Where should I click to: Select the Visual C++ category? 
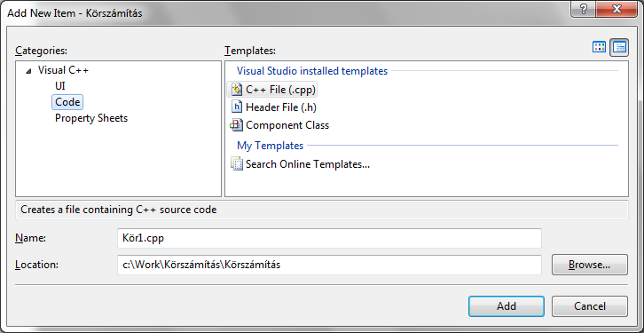tap(63, 70)
